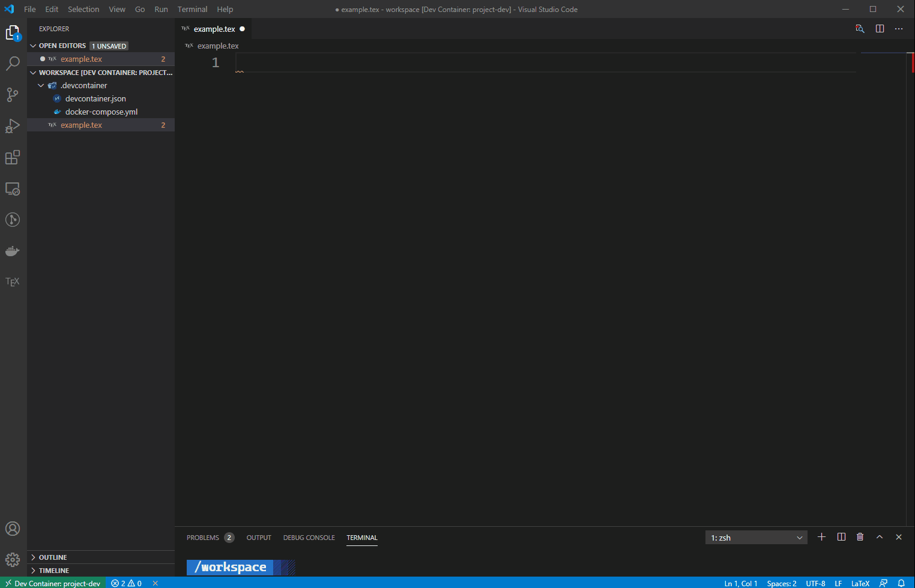Viewport: 915px width, 588px height.
Task: Click the LaTeX preview search icon in editor toolbar
Action: point(860,29)
